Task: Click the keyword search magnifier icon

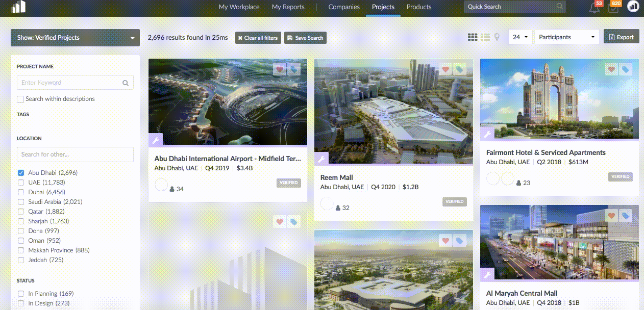Action: point(126,83)
